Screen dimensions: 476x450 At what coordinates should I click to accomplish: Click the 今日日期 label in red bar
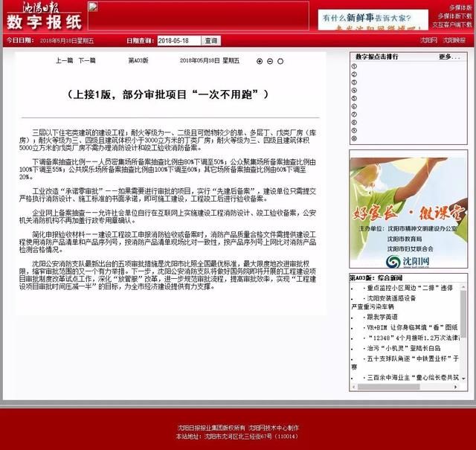[x=20, y=40]
